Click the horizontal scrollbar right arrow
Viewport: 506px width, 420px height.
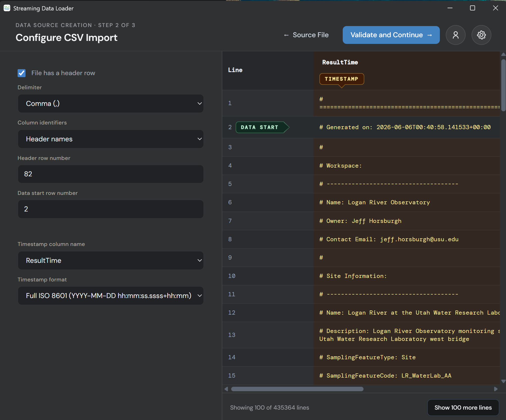pos(496,389)
